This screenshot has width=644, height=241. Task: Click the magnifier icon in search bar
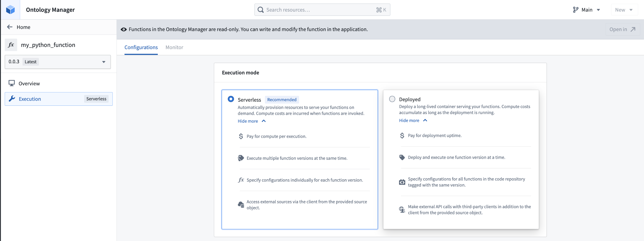(260, 10)
